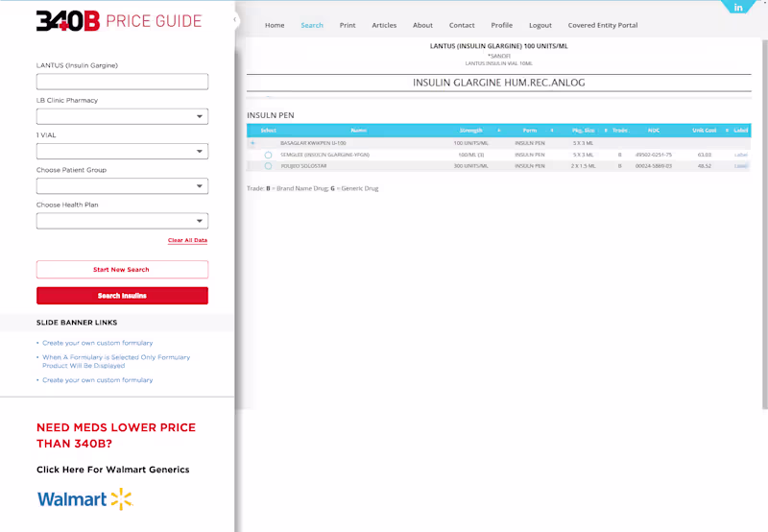Viewport: 768px width, 532px height.
Task: Open the Choose Patient Group dropdown
Action: click(x=122, y=186)
